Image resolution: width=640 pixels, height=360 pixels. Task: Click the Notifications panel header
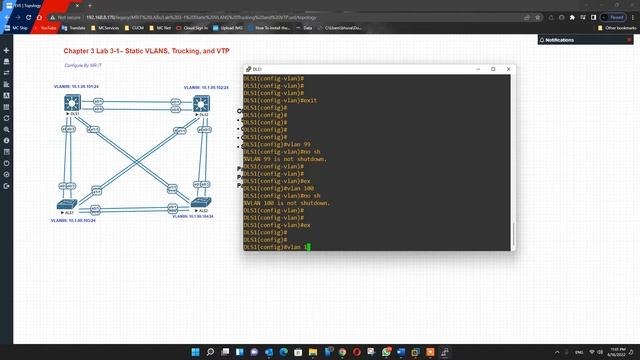click(585, 40)
